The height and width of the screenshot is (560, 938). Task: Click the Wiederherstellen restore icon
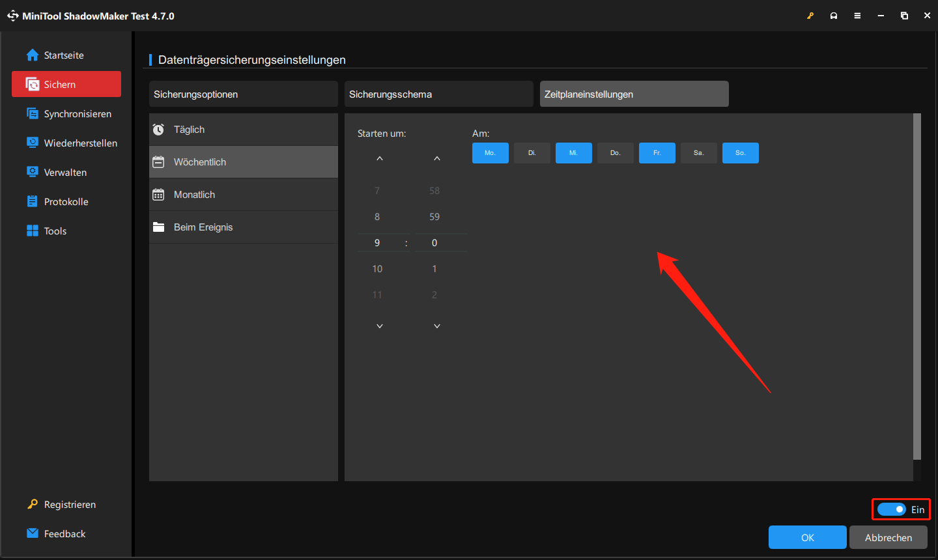[x=33, y=143]
